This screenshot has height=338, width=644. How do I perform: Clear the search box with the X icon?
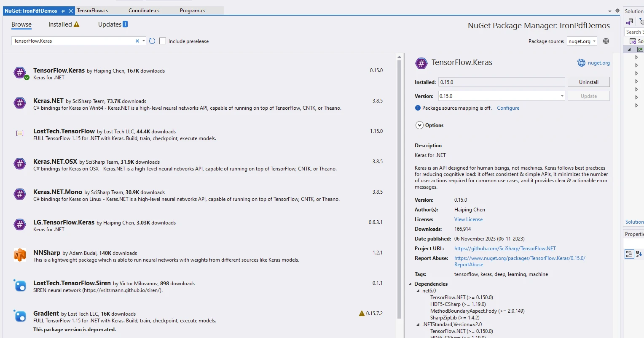pos(137,41)
